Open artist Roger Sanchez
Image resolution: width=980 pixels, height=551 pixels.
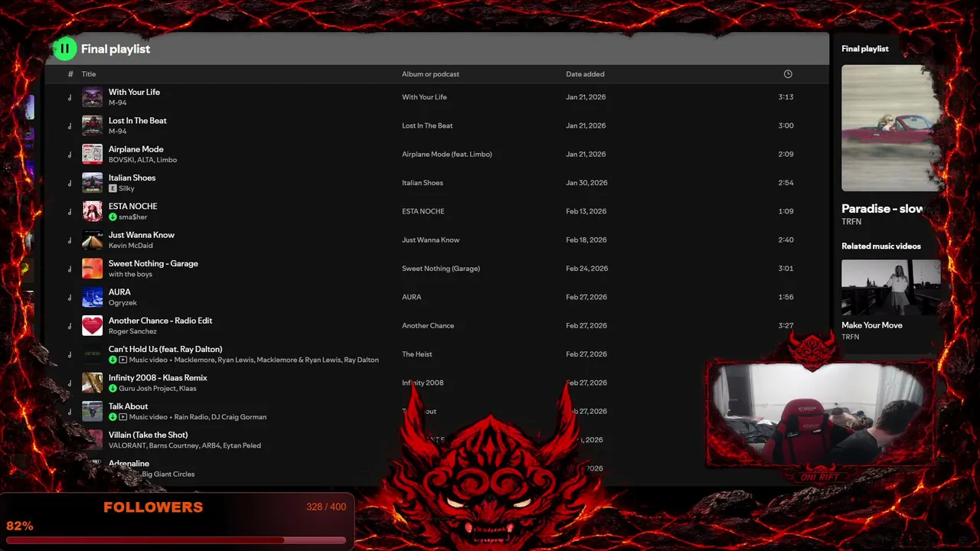(132, 331)
